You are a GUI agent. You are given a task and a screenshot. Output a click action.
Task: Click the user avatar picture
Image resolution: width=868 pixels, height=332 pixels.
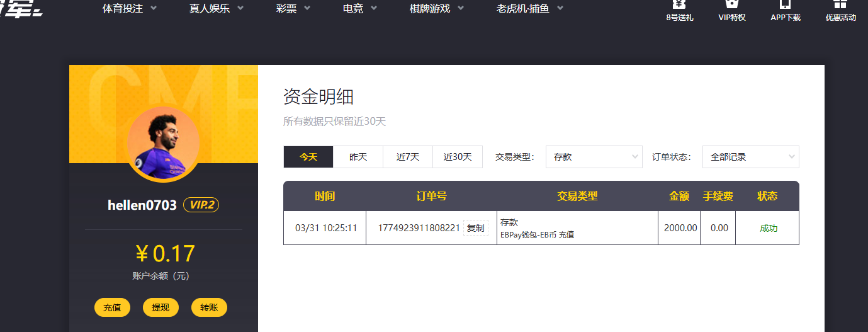click(163, 144)
